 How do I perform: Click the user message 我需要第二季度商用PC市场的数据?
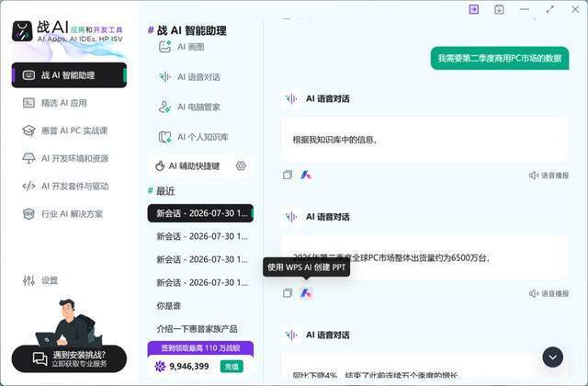click(x=500, y=58)
